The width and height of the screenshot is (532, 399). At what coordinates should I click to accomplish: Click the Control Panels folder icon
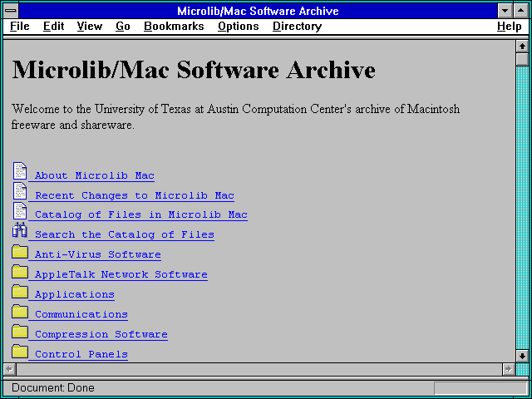[20, 352]
